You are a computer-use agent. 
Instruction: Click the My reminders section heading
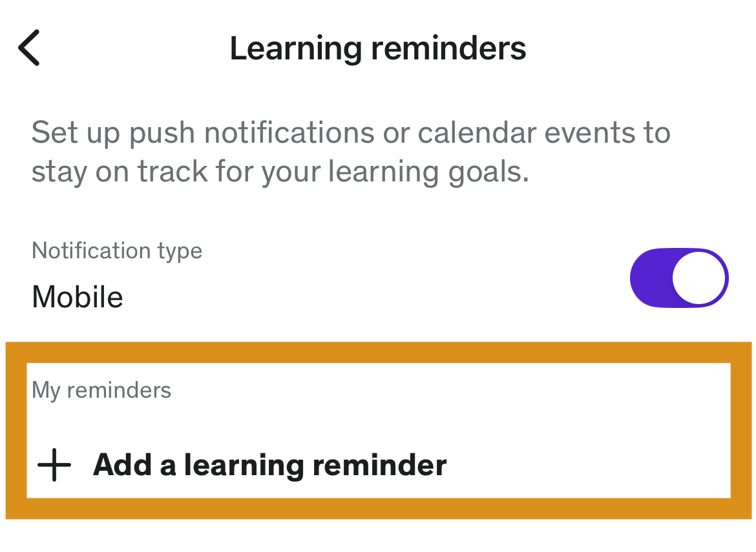tap(101, 391)
